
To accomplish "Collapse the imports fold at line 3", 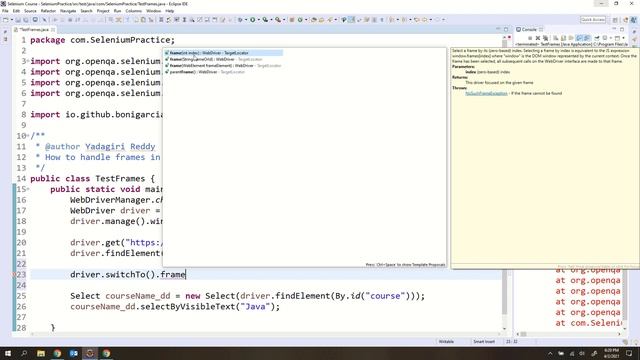I will click(x=27, y=61).
